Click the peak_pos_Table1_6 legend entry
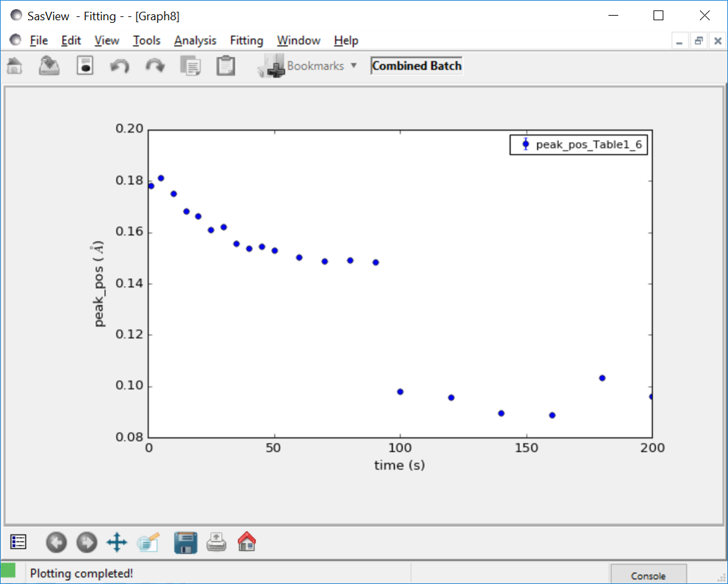 tap(578, 145)
